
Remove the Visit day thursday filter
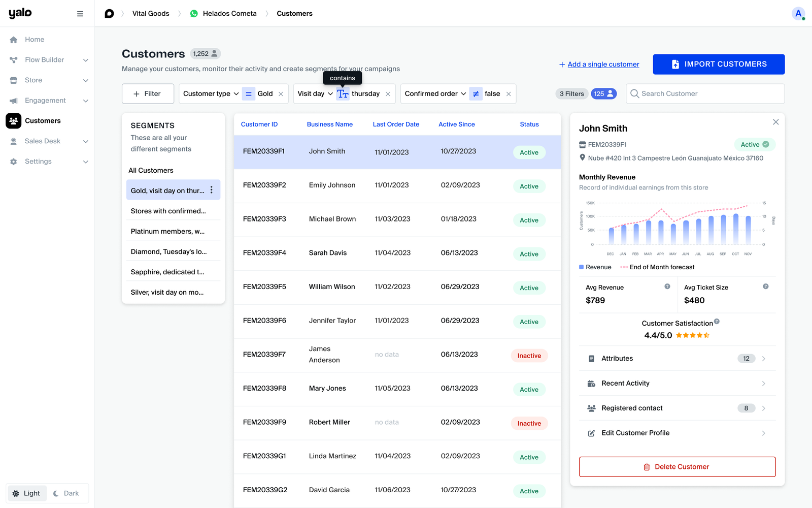388,94
